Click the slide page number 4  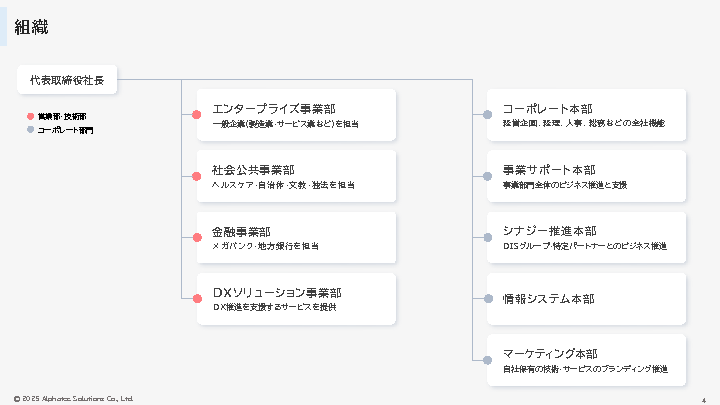[x=704, y=398]
